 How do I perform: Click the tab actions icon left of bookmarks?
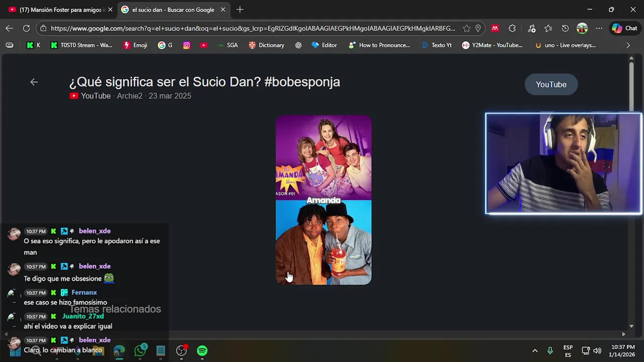[x=10, y=45]
